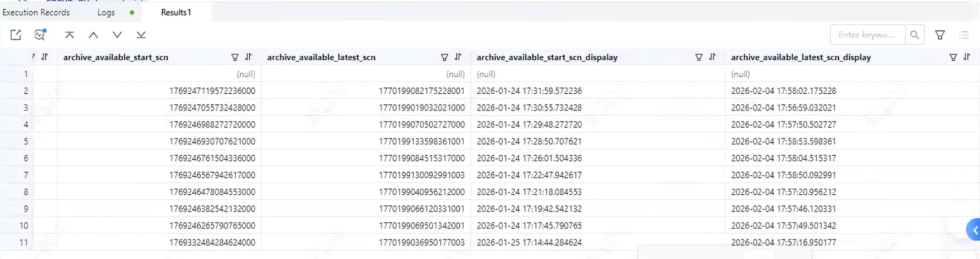Jump to first row arrow icon
This screenshot has width=980, height=259.
[69, 35]
